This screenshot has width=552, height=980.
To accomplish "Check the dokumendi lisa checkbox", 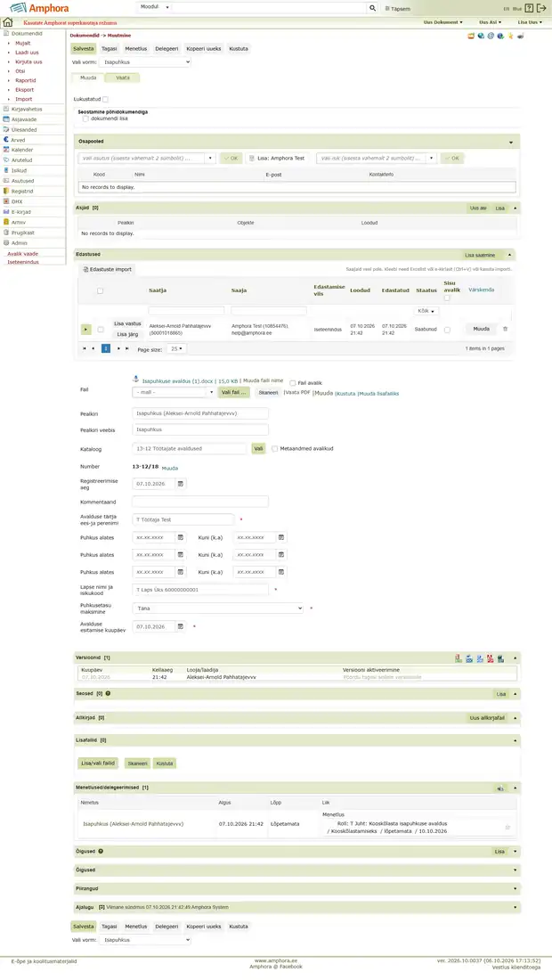I will click(85, 118).
